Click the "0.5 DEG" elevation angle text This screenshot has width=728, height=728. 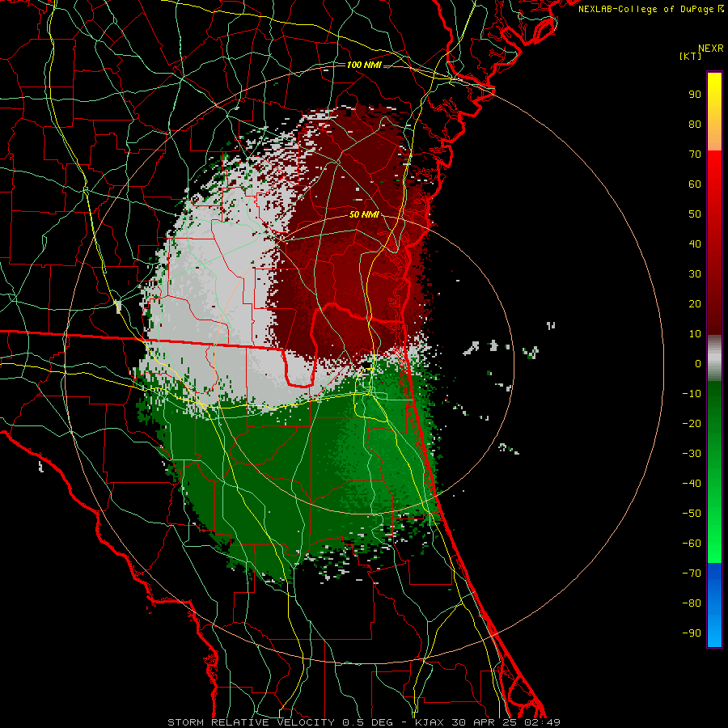[367, 722]
